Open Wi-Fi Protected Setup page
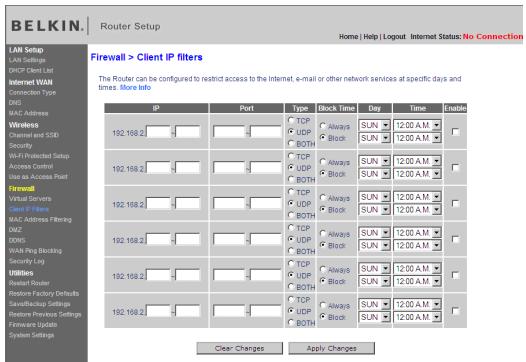Screen dimensions: 526x362 click(39, 156)
